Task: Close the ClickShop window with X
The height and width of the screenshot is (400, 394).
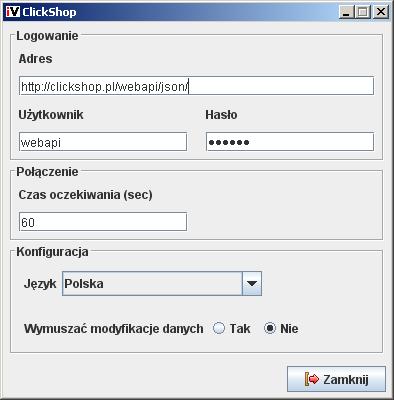Action: click(380, 12)
